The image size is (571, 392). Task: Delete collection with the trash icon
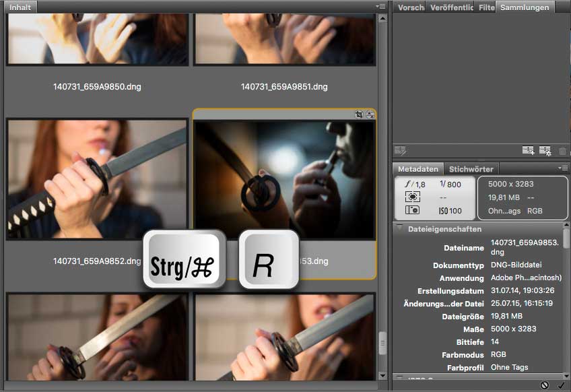[x=562, y=151]
